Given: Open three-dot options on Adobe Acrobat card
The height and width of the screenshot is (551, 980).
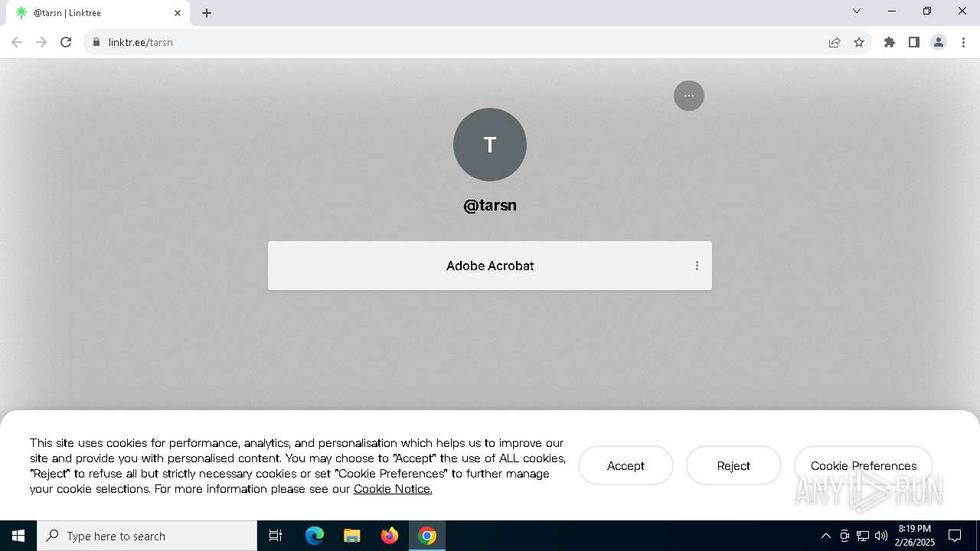Looking at the screenshot, I should [x=697, y=266].
